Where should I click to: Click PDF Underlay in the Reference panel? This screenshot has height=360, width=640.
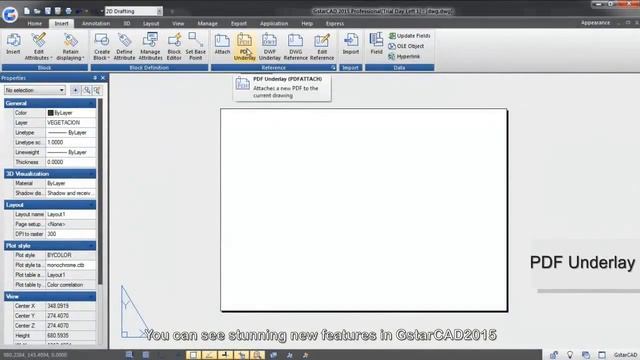click(244, 47)
